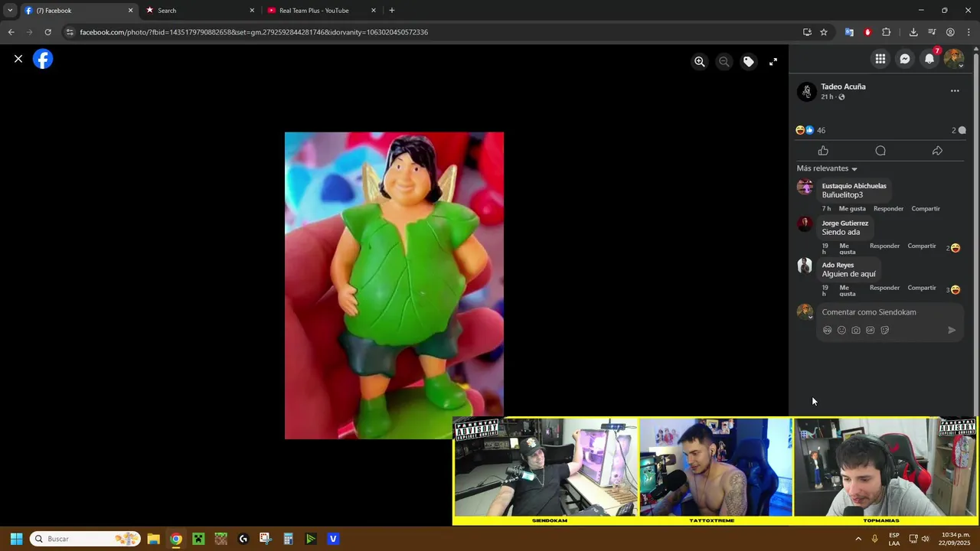
Task: Share the photo using the arrow
Action: point(937,151)
